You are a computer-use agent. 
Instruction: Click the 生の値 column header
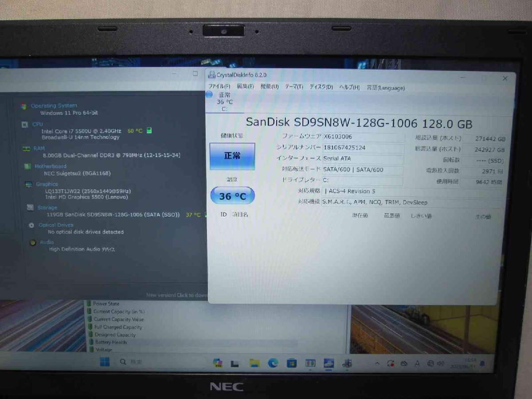483,217
